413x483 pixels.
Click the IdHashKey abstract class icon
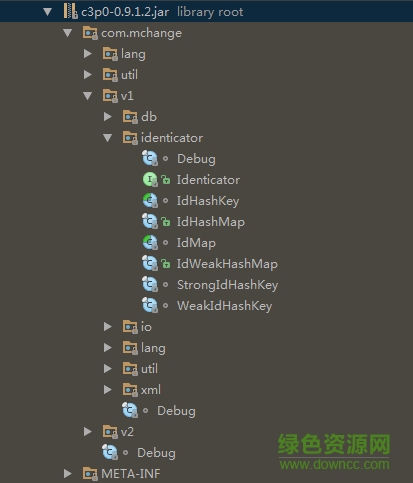150,201
